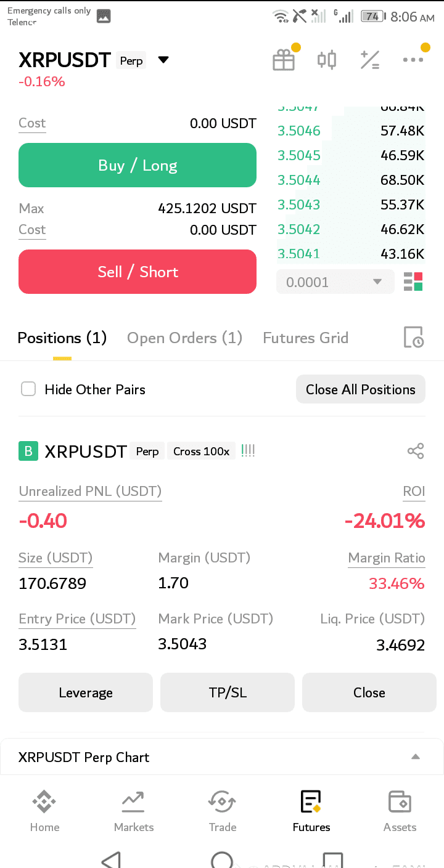Open Assets wallet in the bottom navigation

pos(400,811)
